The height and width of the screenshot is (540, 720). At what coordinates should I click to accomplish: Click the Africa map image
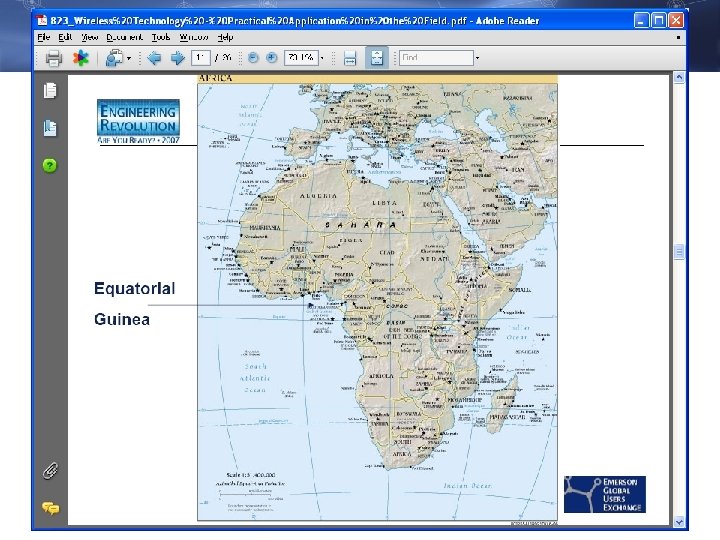[377, 298]
